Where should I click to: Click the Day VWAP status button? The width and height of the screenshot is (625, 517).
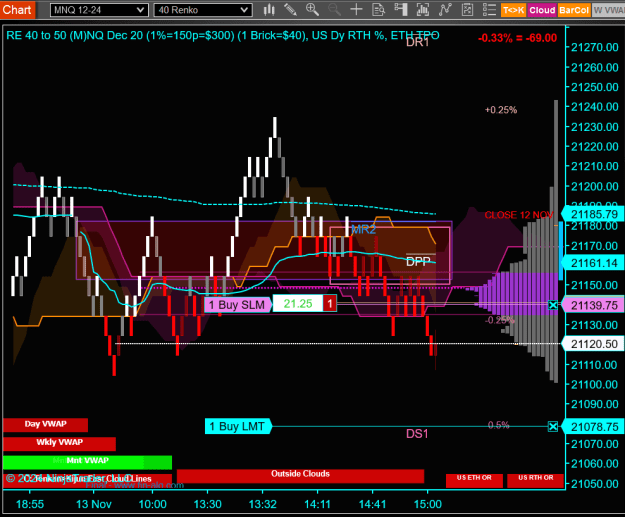click(x=45, y=425)
